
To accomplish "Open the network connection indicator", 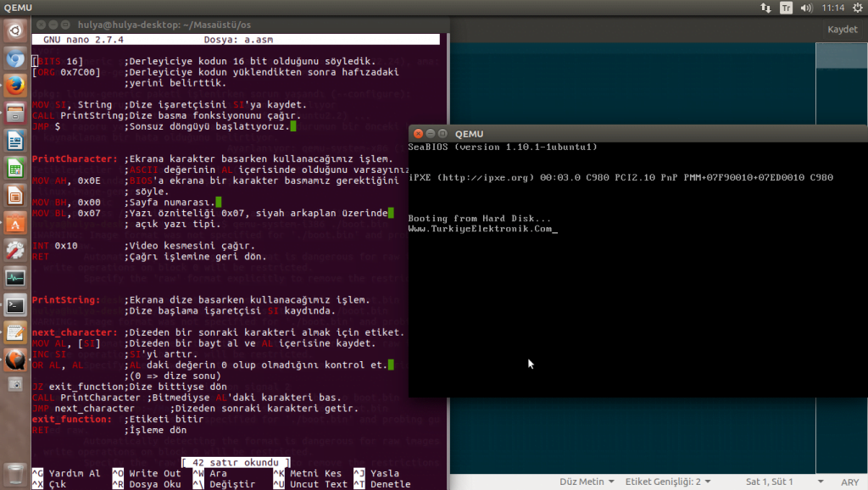I will pyautogui.click(x=765, y=8).
